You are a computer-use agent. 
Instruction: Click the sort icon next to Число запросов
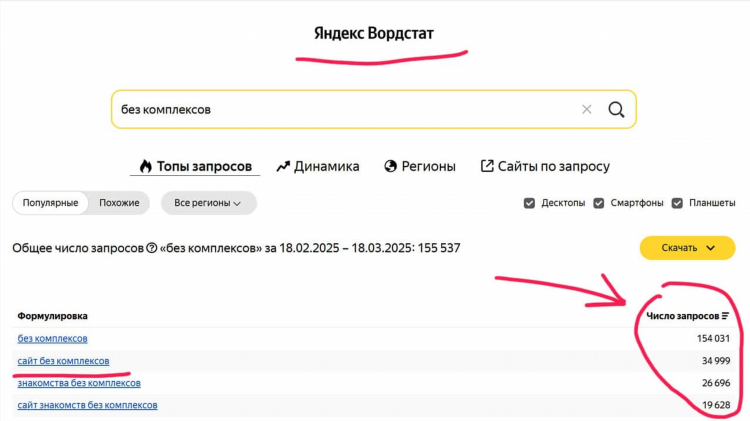point(725,316)
